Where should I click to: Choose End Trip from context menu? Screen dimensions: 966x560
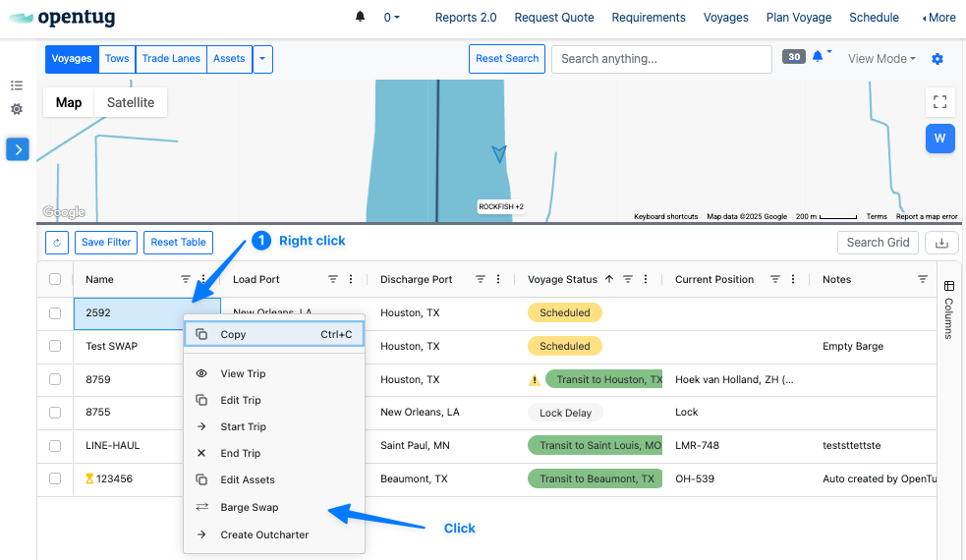pos(274,453)
